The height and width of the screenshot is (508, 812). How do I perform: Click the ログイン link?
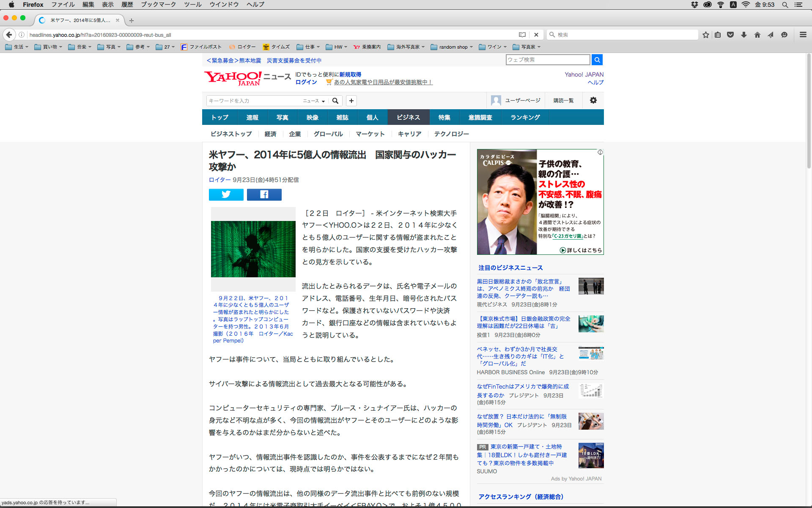coord(306,82)
